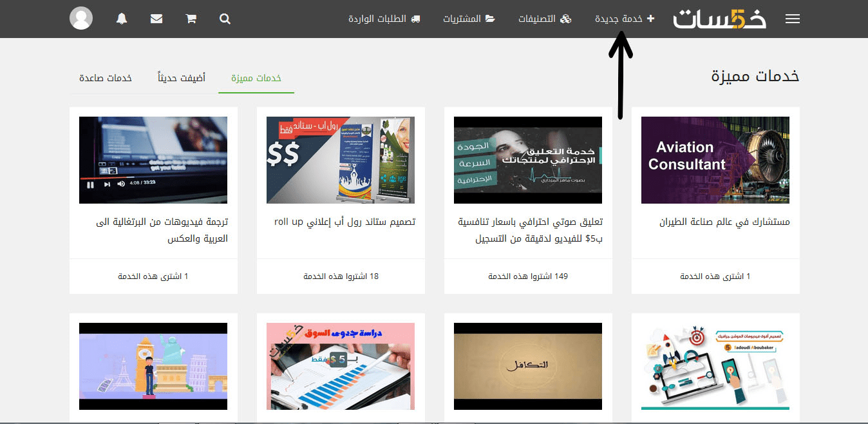Open the search magnifier icon
Viewport: 868px width, 424px height.
(x=225, y=19)
